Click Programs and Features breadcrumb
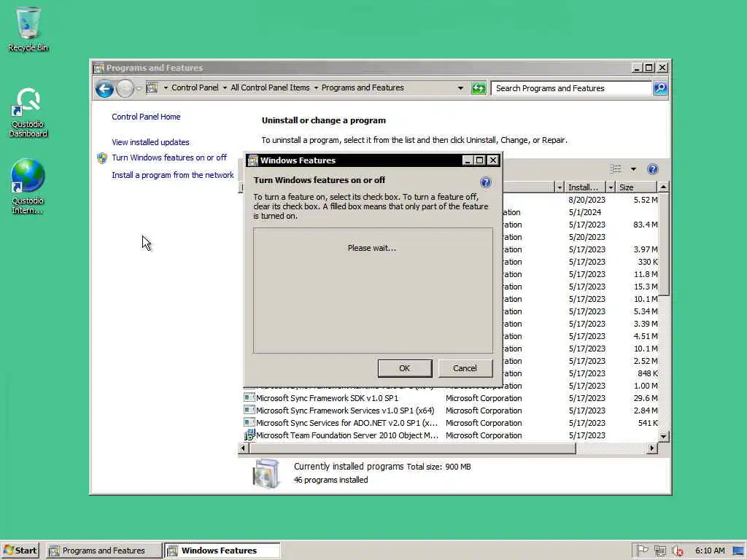747x560 pixels. [x=363, y=87]
